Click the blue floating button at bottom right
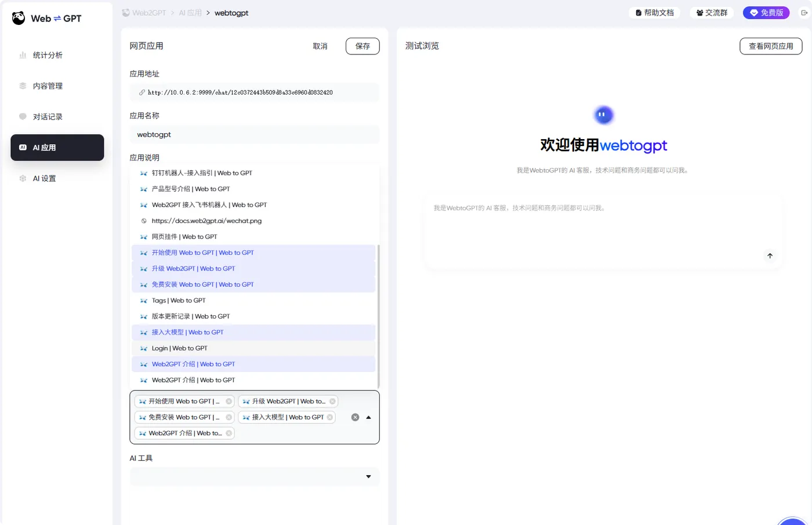The height and width of the screenshot is (525, 812). pyautogui.click(x=792, y=521)
